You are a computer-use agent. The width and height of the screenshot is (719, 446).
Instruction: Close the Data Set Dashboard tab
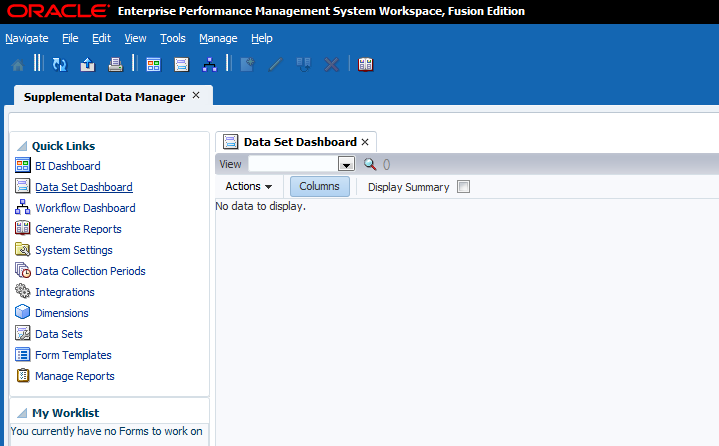(365, 142)
